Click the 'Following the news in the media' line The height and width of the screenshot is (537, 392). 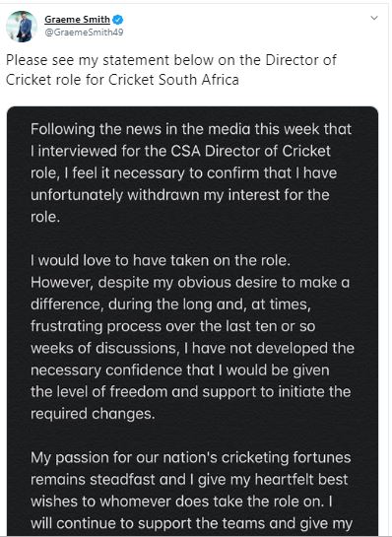[x=191, y=129]
